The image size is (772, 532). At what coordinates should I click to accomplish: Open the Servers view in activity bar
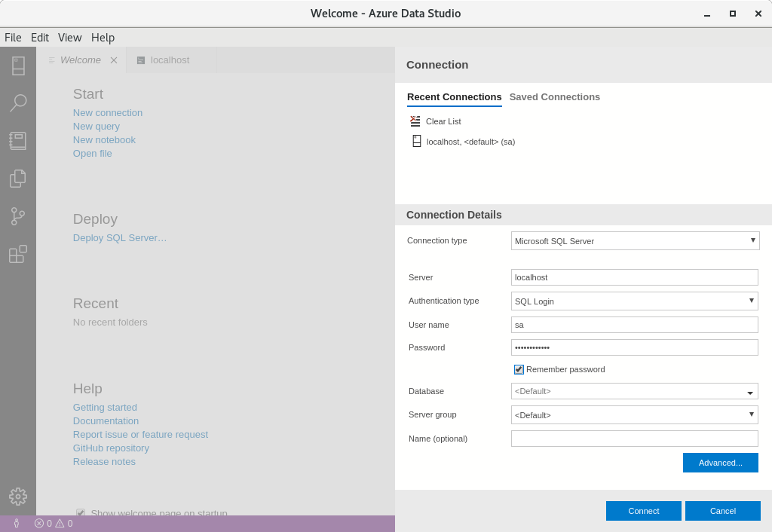click(18, 66)
